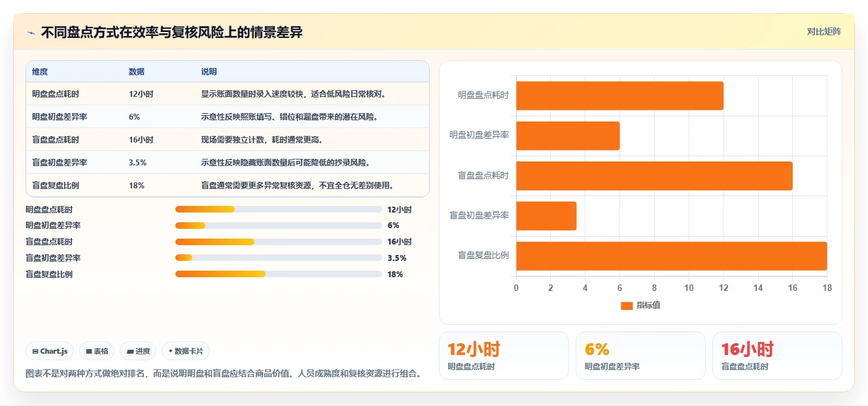Screen dimensions: 868x406
Task: Click 明盘初盘差异率 in the table's first column
Action: pyautogui.click(x=60, y=117)
